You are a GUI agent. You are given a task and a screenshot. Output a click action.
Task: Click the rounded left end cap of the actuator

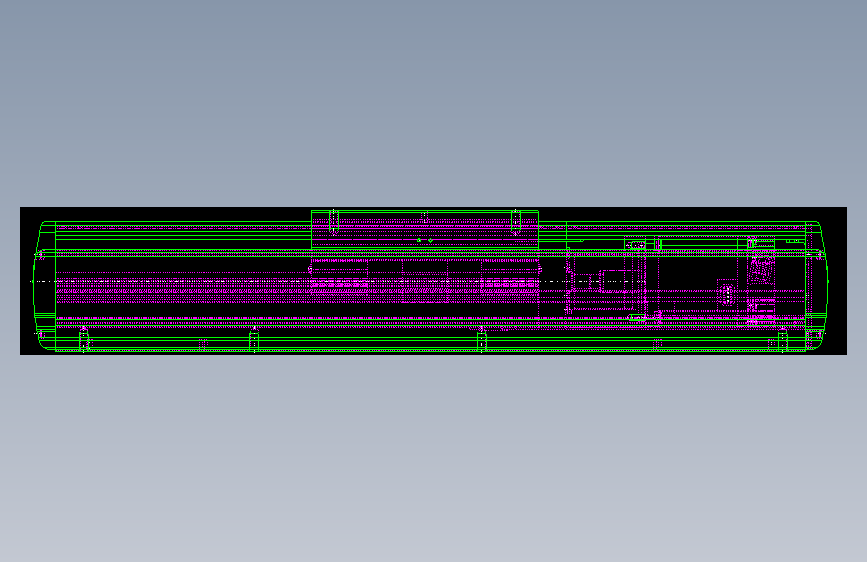pyautogui.click(x=45, y=285)
